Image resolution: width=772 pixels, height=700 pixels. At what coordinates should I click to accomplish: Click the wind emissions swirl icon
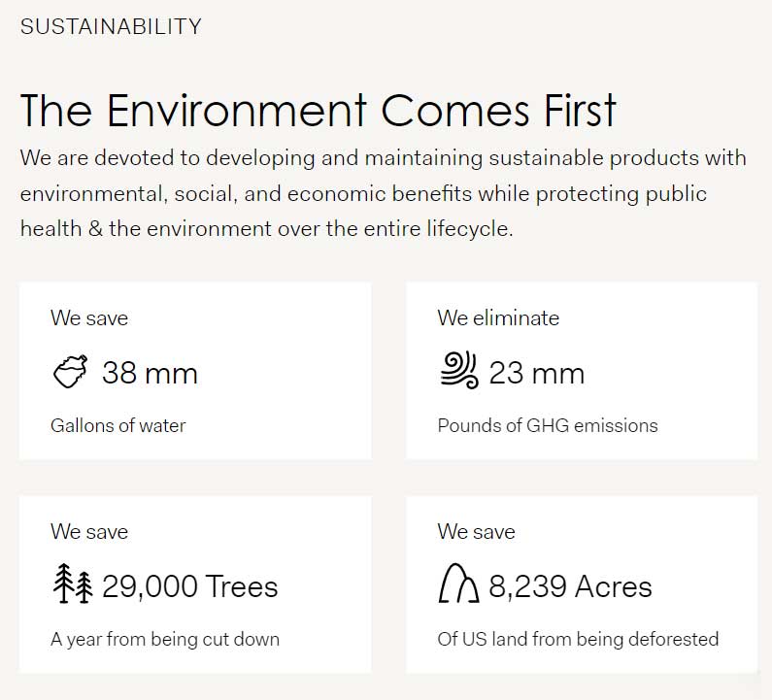point(458,372)
